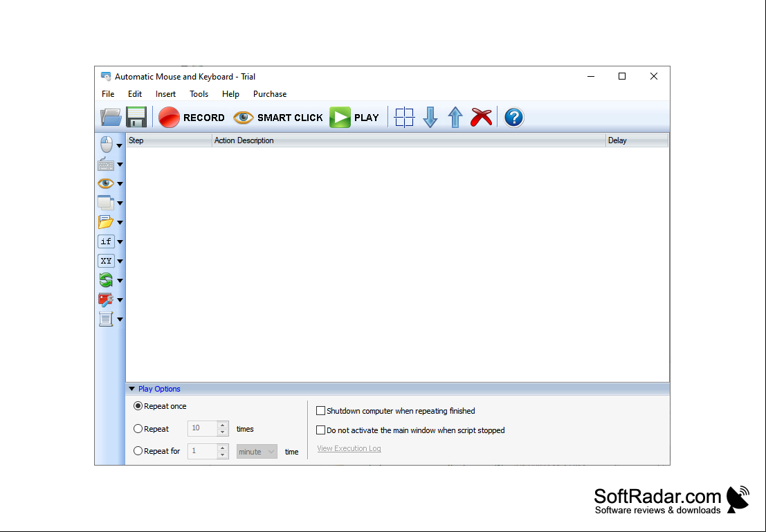Run the script with PLAY

click(x=354, y=118)
